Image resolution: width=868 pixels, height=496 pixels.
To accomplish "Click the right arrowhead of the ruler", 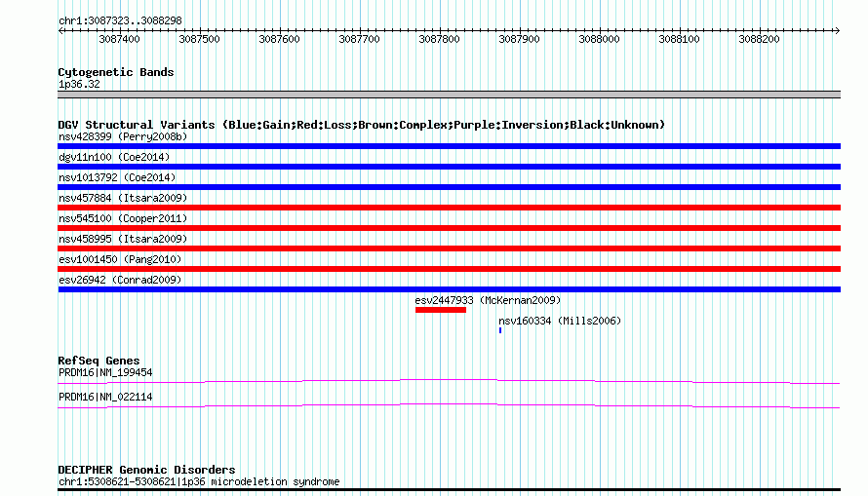I will pyautogui.click(x=837, y=30).
